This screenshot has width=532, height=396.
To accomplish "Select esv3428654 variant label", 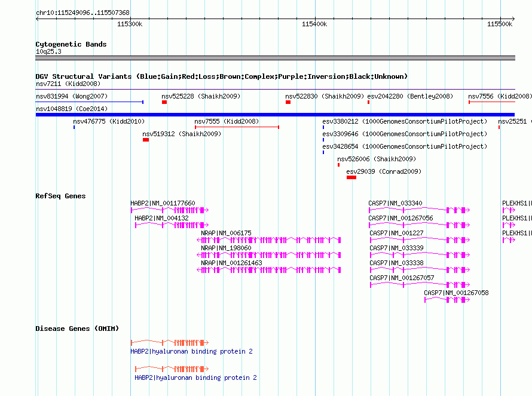I will 405,146.
